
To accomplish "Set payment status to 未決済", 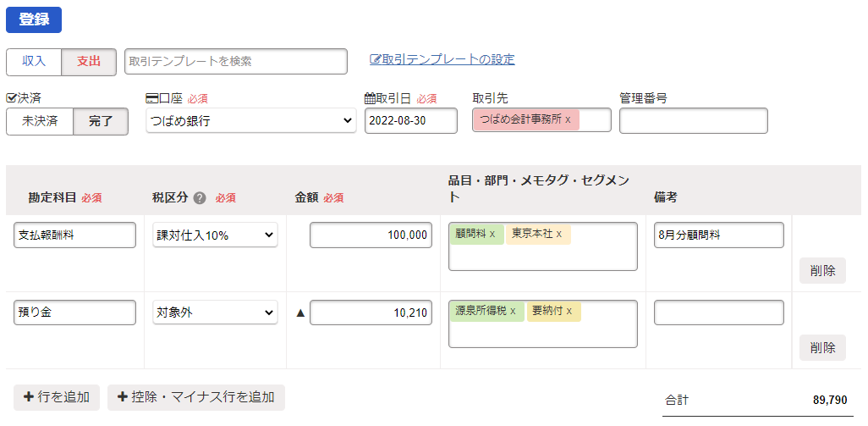I will [40, 121].
